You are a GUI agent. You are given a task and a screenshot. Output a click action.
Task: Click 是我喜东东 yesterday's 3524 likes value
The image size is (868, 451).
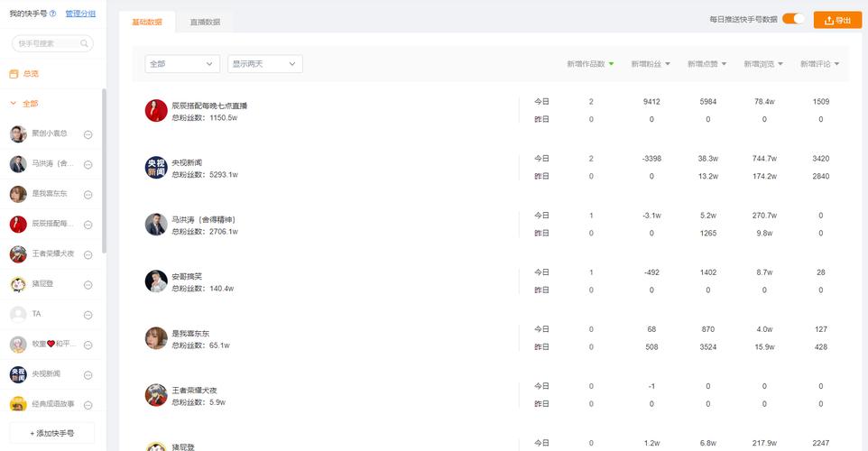click(708, 347)
